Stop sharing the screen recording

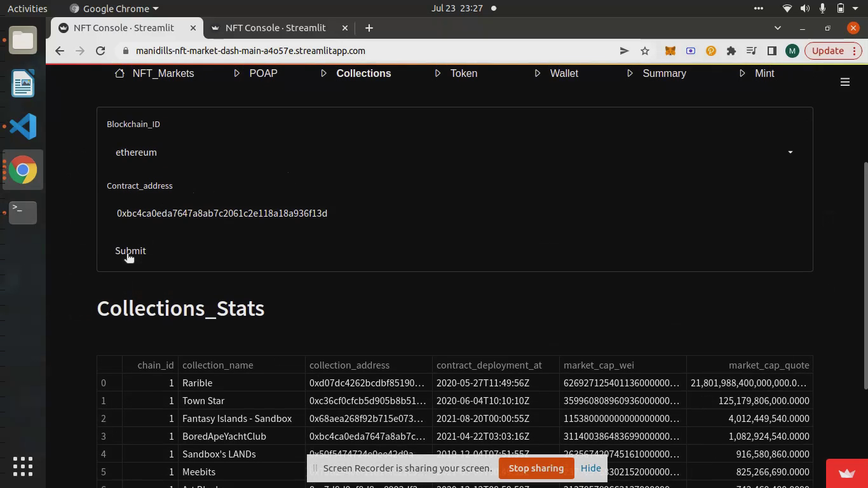click(536, 468)
